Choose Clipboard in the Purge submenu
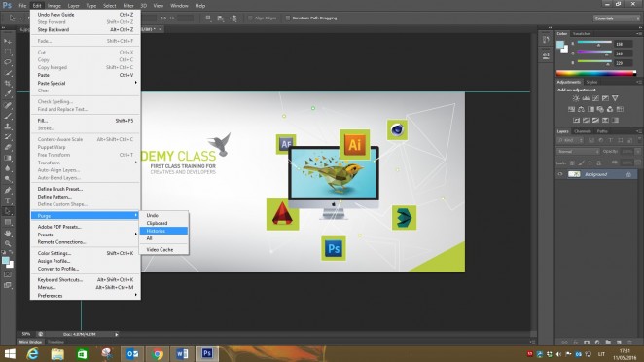This screenshot has width=644, height=362. 163,223
